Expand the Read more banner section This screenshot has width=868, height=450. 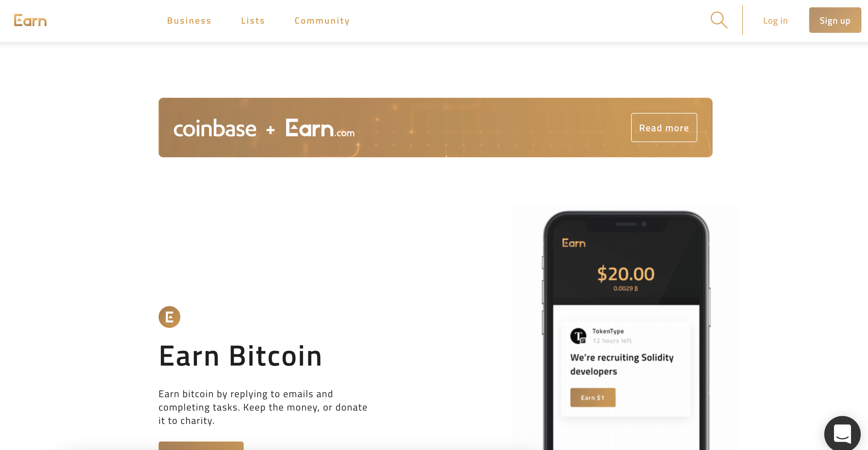click(664, 127)
